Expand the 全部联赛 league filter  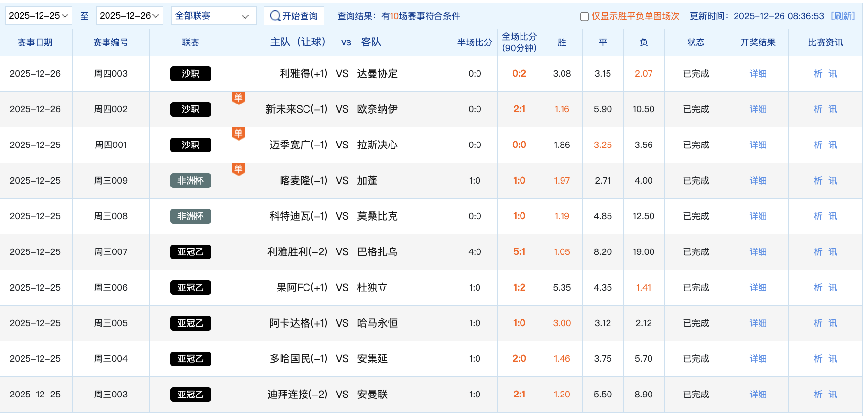coord(213,16)
